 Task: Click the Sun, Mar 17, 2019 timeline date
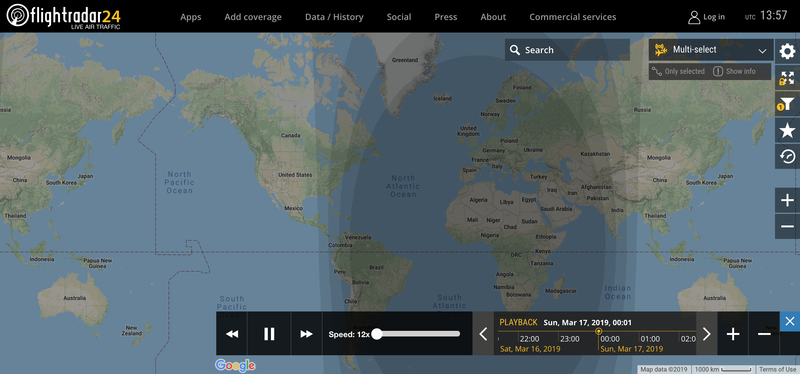632,349
